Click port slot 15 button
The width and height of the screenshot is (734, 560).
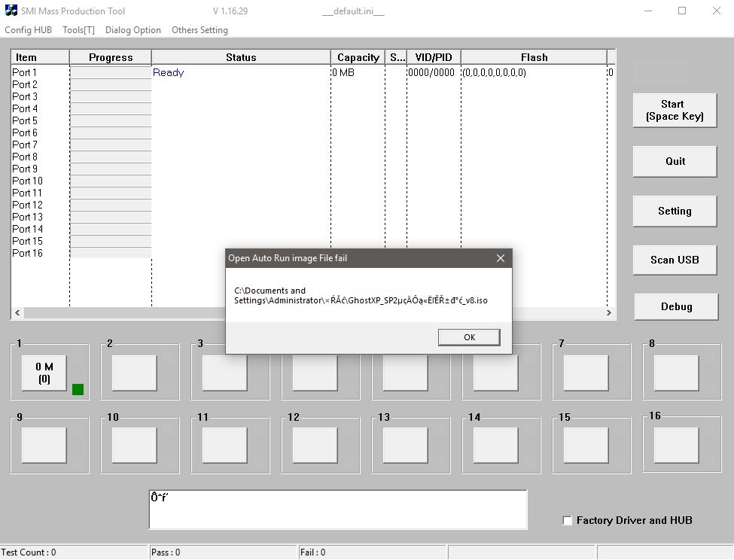586,445
